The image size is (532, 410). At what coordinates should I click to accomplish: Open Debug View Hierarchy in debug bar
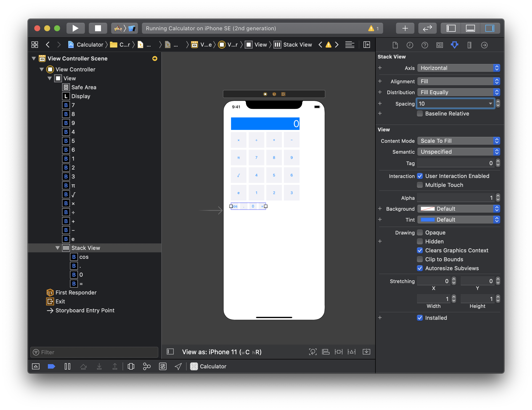131,366
